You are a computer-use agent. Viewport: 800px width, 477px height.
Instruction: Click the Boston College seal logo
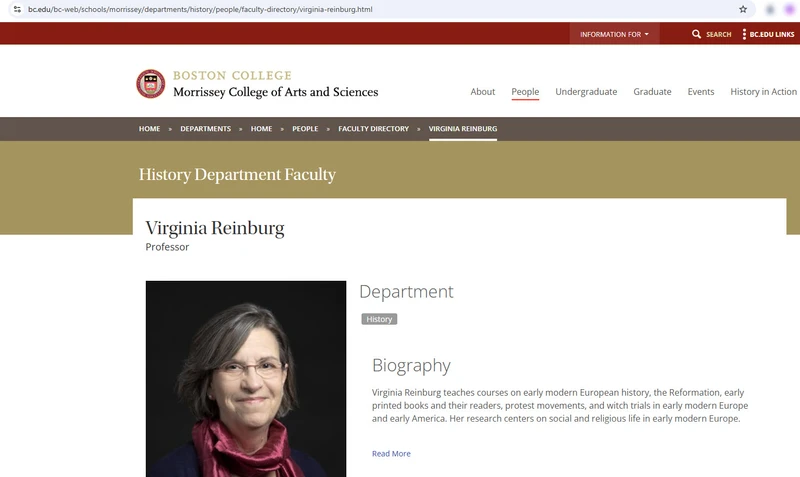151,84
